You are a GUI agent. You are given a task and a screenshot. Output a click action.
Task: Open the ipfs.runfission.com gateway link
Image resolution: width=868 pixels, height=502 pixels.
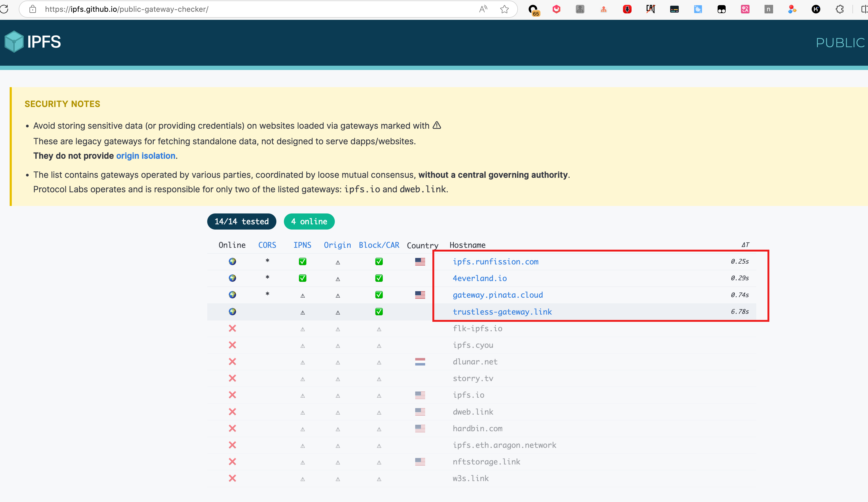495,262
